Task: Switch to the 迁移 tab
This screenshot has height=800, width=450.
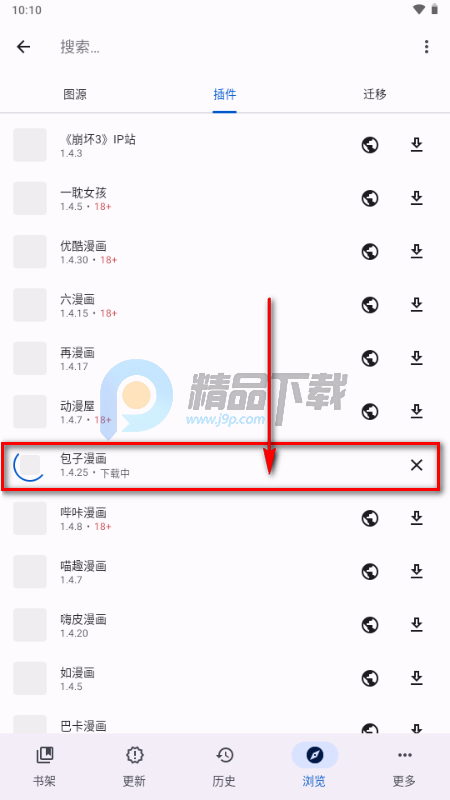Action: (375, 94)
